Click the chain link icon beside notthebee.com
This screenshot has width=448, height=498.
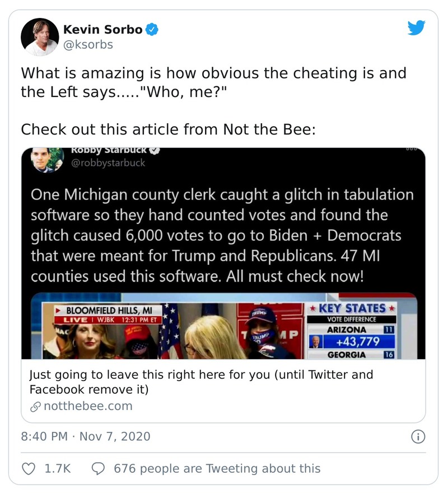tap(35, 406)
